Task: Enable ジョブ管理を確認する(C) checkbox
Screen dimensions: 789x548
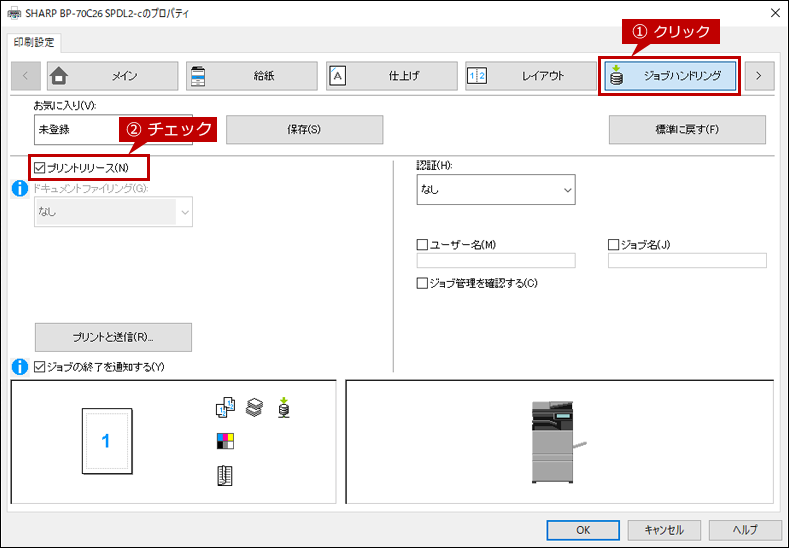Action: pos(422,283)
